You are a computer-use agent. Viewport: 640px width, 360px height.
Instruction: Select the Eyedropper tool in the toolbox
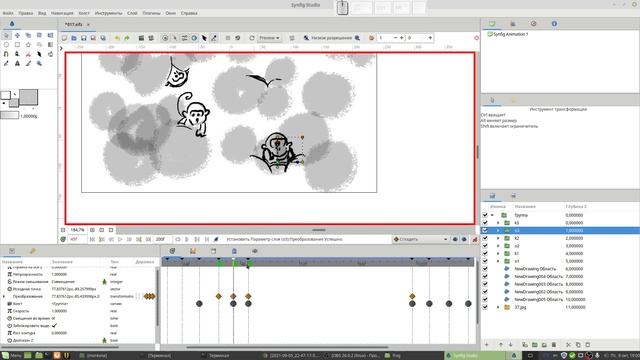6,63
